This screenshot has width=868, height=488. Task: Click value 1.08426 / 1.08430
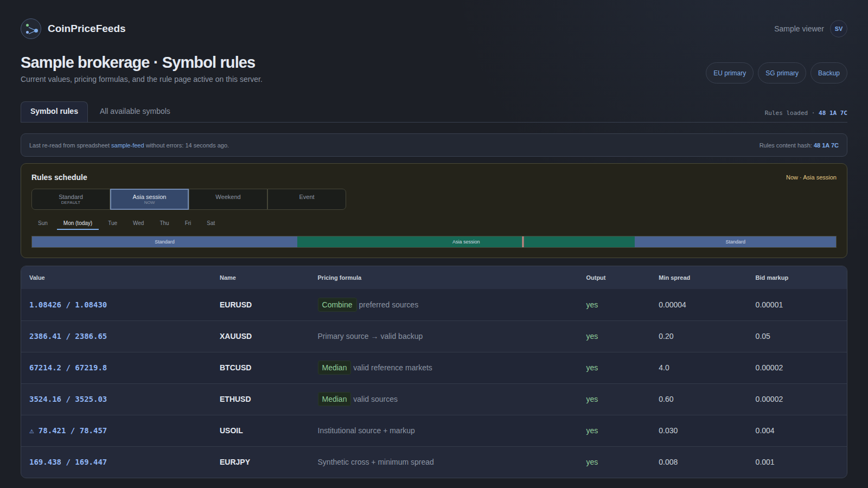(68, 305)
